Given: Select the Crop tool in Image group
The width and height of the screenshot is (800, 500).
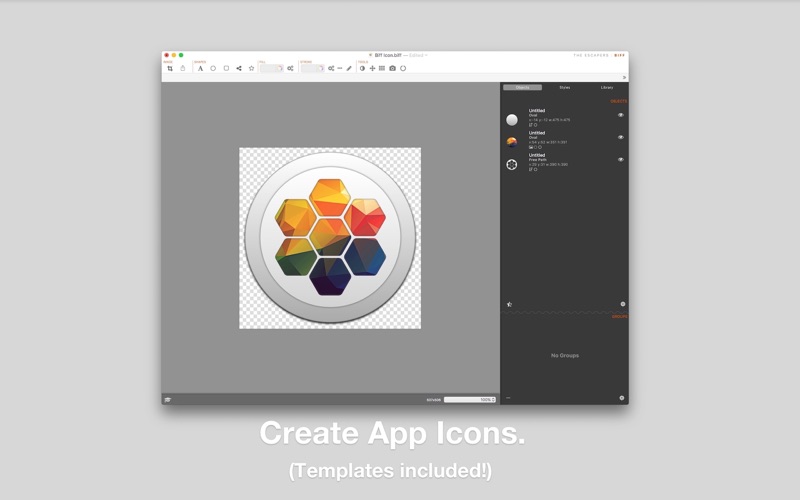Looking at the screenshot, I should [x=170, y=68].
